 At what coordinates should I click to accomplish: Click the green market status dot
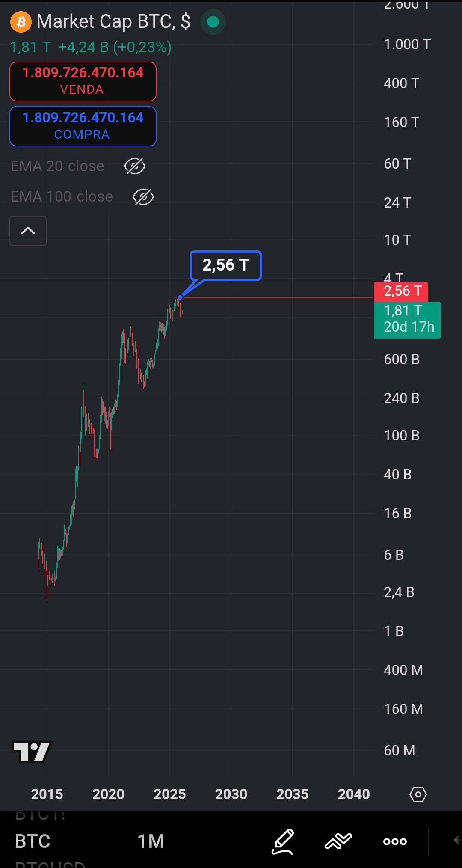click(213, 22)
